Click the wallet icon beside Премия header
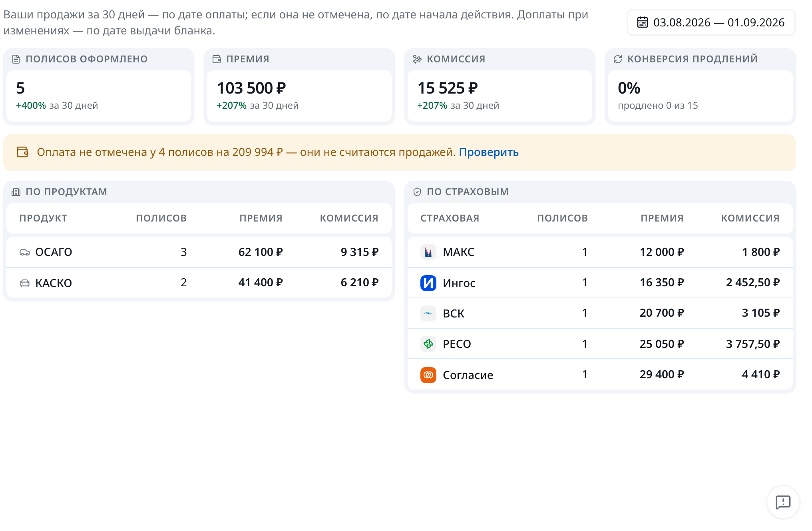812x531 pixels. click(217, 59)
